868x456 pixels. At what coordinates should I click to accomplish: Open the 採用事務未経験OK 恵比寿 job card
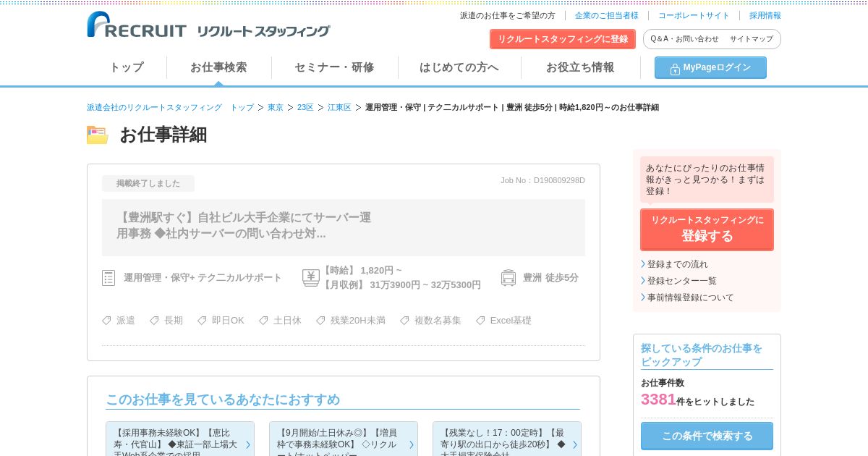coord(180,439)
